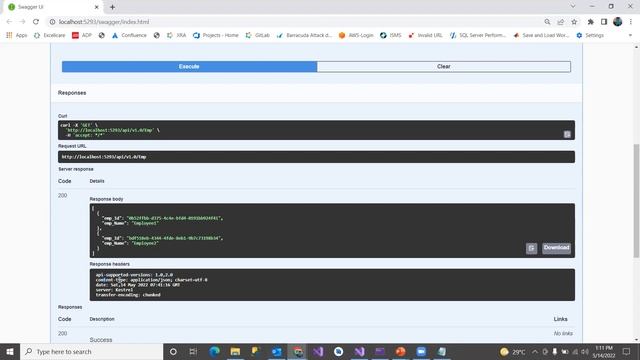640x360 pixels.
Task: Click the taskbar clock and date
Action: (x=604, y=351)
